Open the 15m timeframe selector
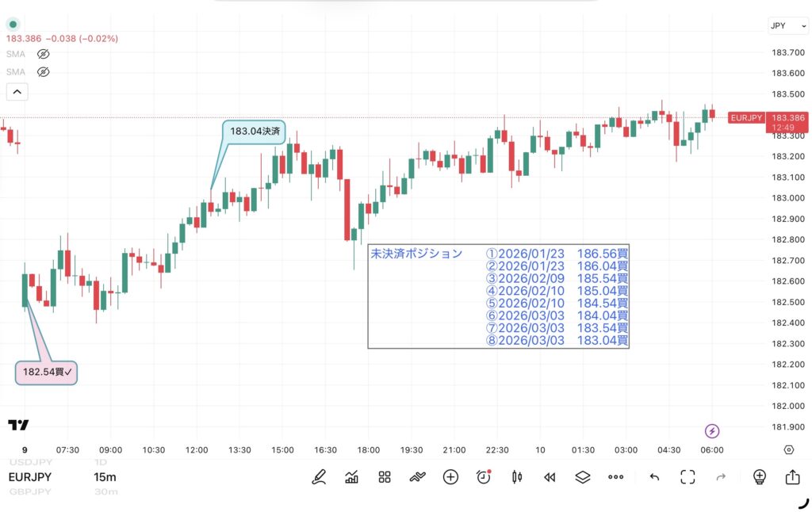Viewport: 812px width, 512px height. pyautogui.click(x=105, y=476)
